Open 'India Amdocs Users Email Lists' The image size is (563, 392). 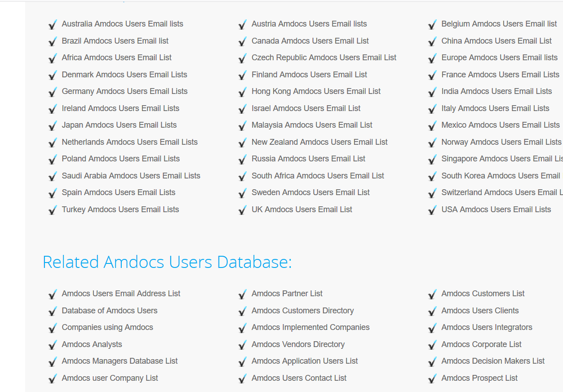pos(497,91)
